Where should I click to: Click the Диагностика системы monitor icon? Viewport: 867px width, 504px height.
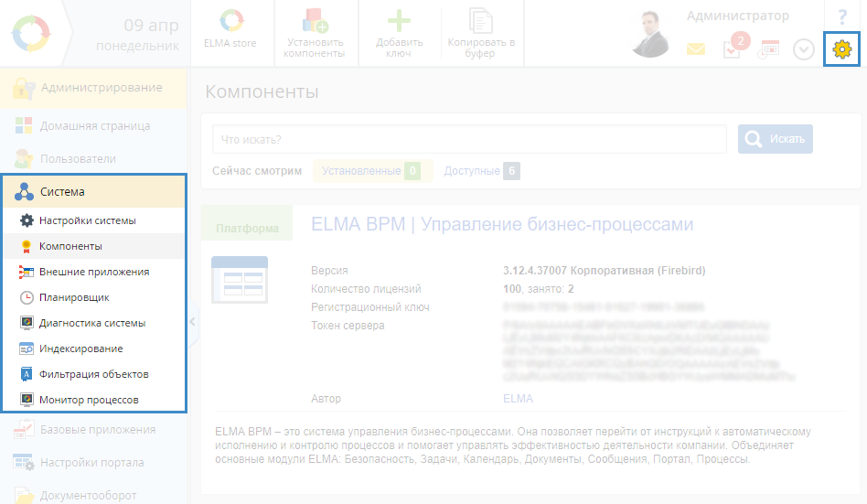tap(27, 323)
